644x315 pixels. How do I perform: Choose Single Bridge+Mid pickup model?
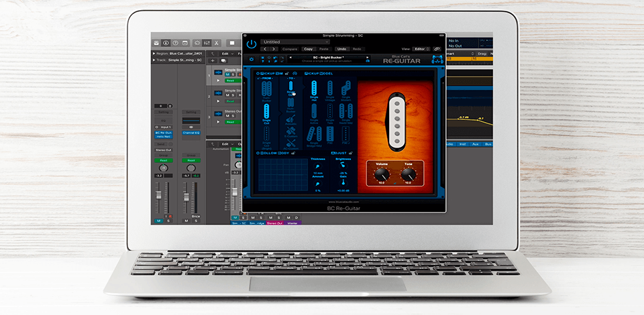click(314, 137)
